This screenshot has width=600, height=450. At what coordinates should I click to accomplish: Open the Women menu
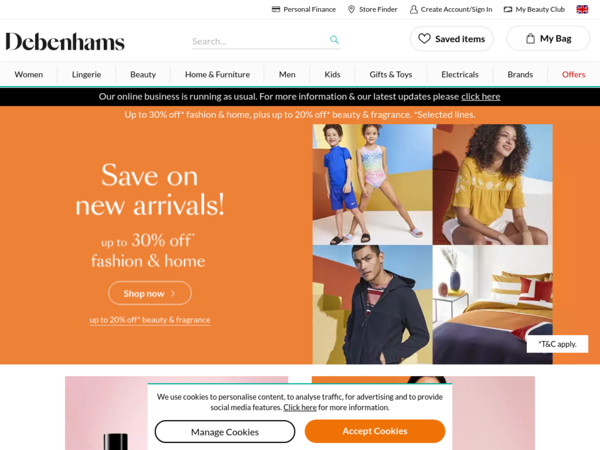[29, 75]
